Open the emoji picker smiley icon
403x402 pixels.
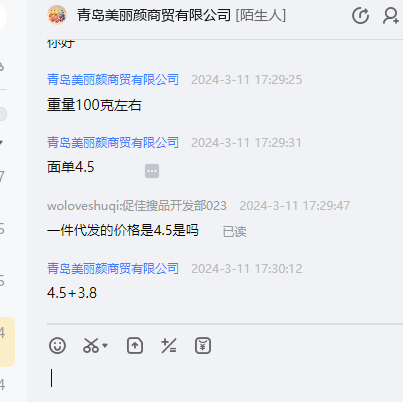point(57,346)
